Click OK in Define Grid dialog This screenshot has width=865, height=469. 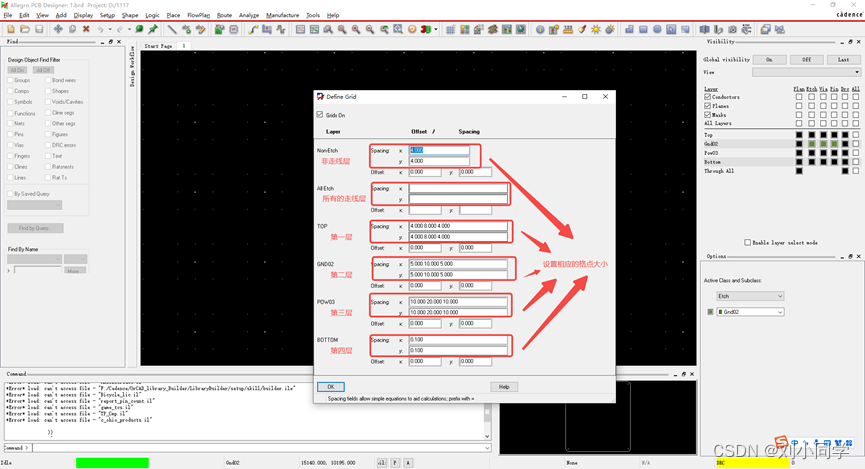(x=330, y=387)
